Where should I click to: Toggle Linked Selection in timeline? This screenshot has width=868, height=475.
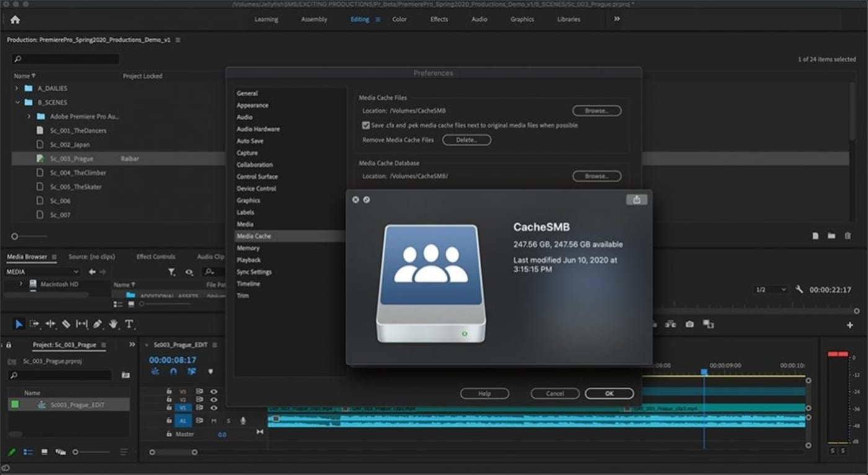click(x=192, y=371)
